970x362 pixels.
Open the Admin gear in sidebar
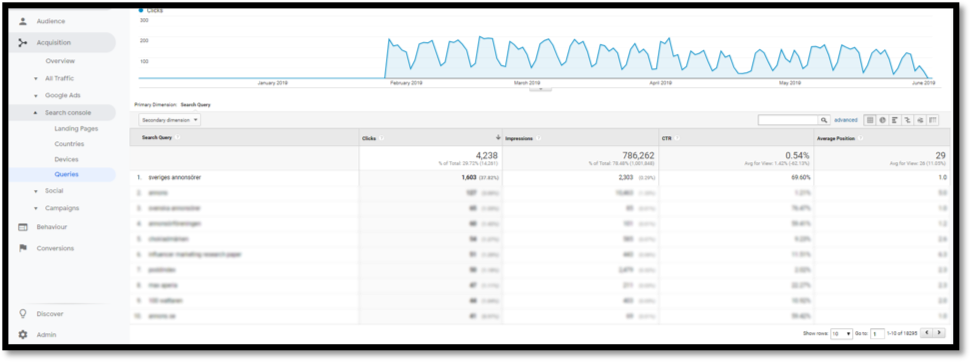point(23,334)
